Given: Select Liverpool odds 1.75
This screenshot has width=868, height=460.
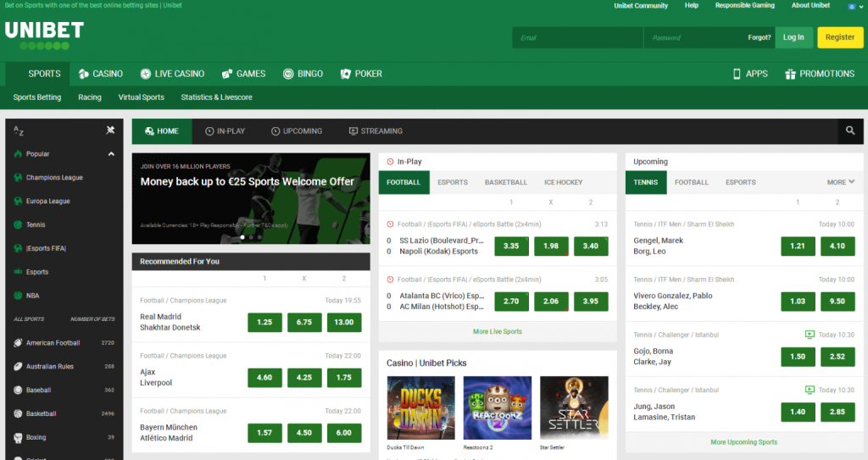Looking at the screenshot, I should 344,378.
